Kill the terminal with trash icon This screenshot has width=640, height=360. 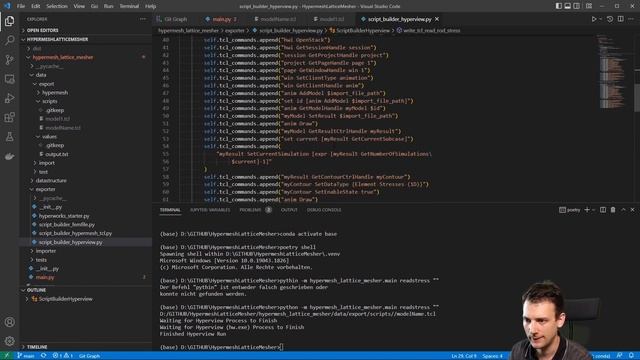(x=613, y=210)
